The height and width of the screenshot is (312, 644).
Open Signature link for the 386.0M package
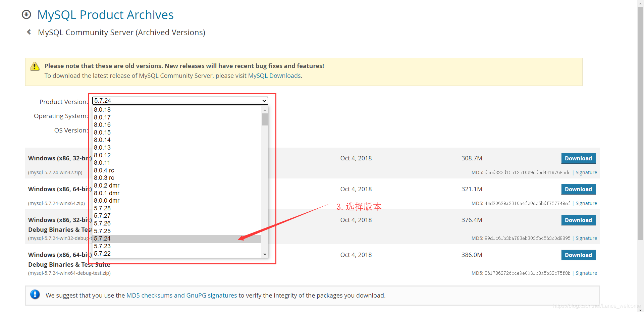pos(586,273)
